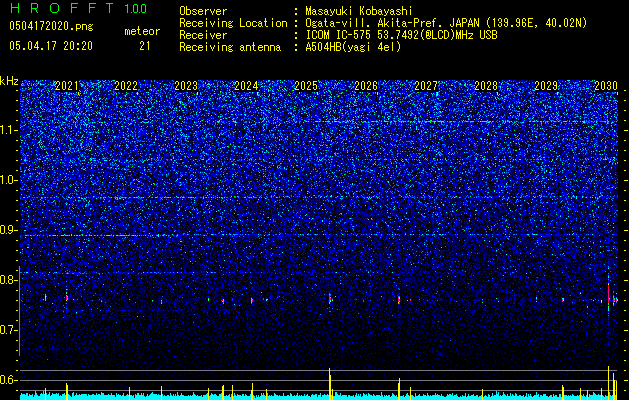The width and height of the screenshot is (629, 400).
Task: Click the 2028 time marker
Action: (x=486, y=86)
